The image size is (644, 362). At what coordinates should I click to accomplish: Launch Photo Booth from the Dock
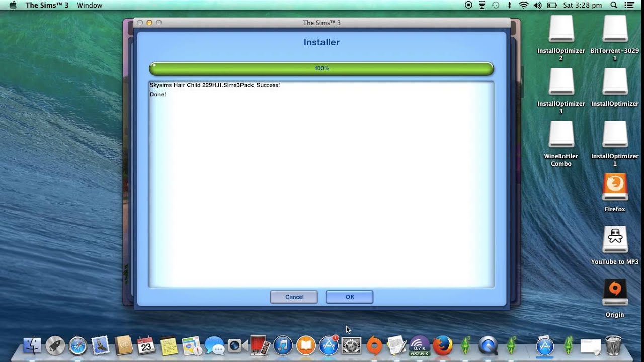coord(260,345)
